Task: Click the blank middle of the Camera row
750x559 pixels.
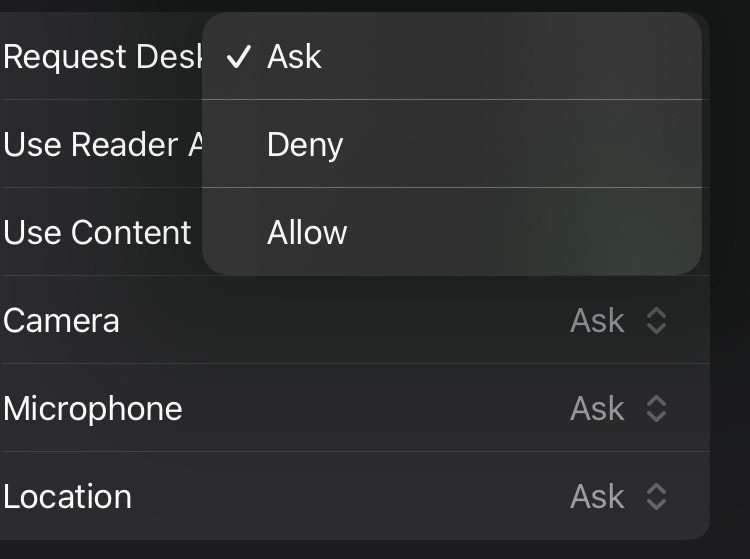Action: pyautogui.click(x=350, y=321)
